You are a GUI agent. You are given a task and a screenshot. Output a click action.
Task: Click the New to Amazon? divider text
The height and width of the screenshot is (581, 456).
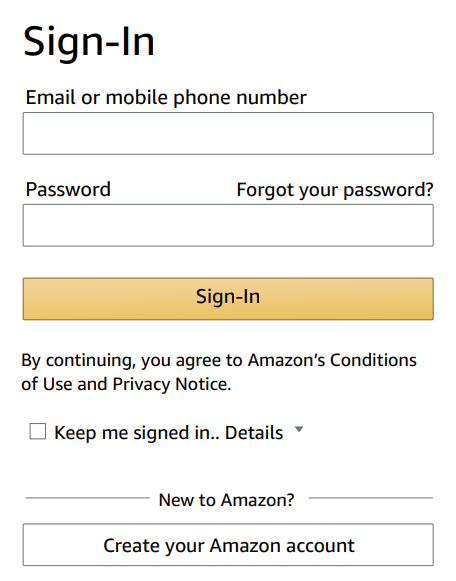tap(226, 500)
